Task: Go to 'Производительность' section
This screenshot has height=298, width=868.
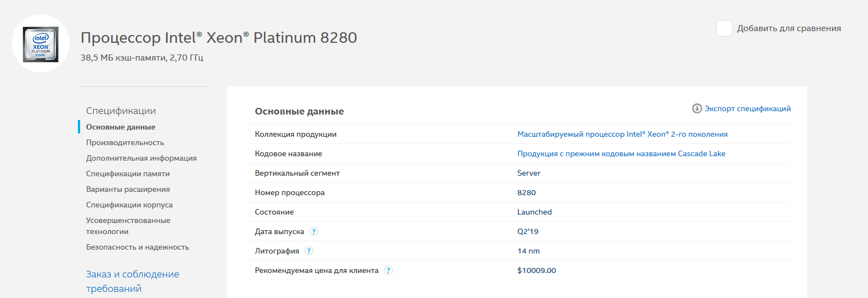Action: pos(125,142)
